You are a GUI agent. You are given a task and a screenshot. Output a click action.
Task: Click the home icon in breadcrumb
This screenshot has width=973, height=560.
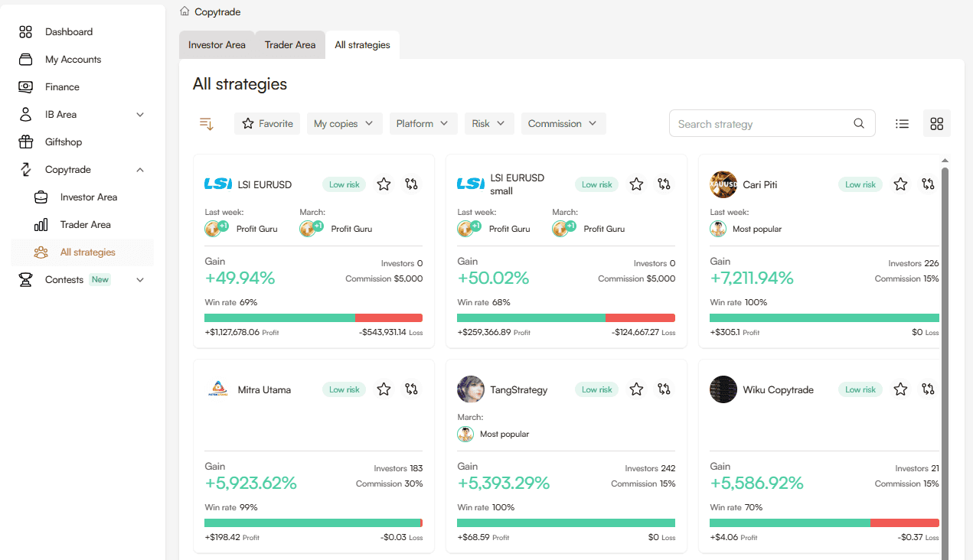coord(184,11)
